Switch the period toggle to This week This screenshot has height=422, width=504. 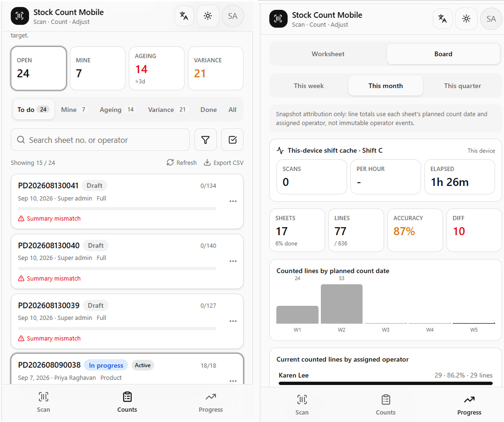click(x=309, y=86)
